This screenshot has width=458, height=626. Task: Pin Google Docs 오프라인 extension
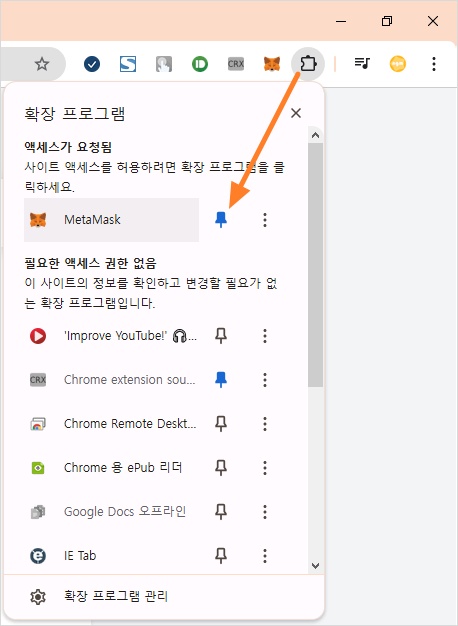(x=221, y=511)
